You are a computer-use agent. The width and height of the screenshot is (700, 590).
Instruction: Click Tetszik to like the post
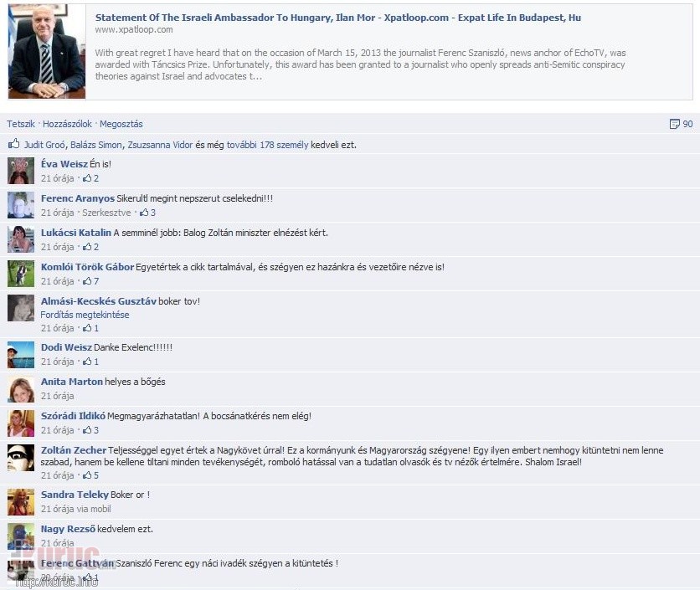(21, 124)
